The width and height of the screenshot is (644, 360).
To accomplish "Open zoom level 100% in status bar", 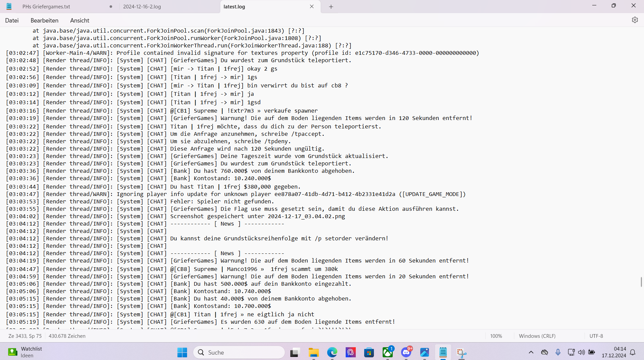I will tap(496, 336).
